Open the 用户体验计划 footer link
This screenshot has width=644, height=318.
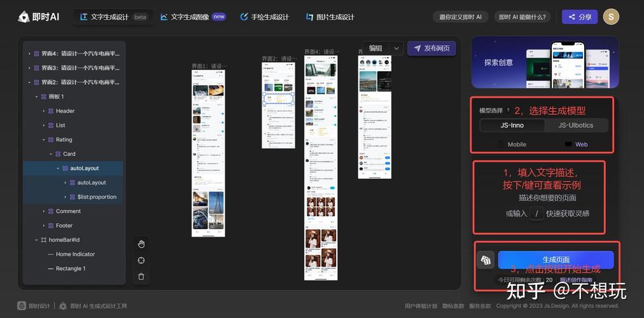[421, 306]
